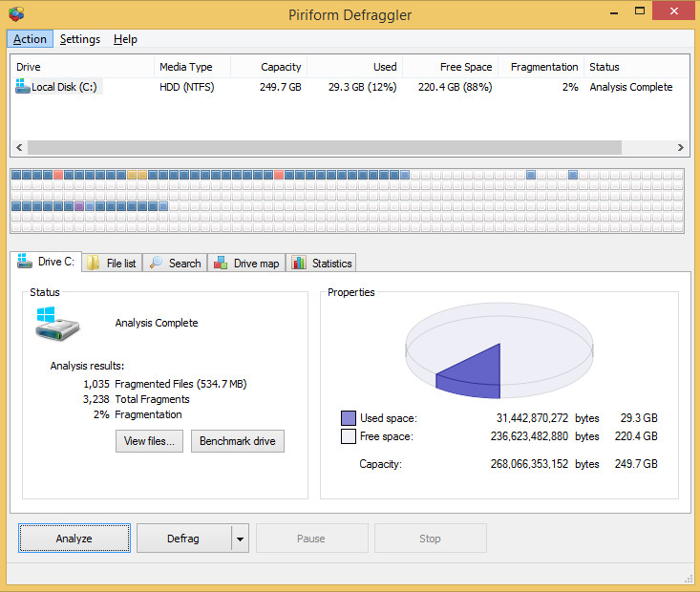Image resolution: width=700 pixels, height=592 pixels.
Task: Click the HDD (NTFS) media type cell
Action: point(186,87)
